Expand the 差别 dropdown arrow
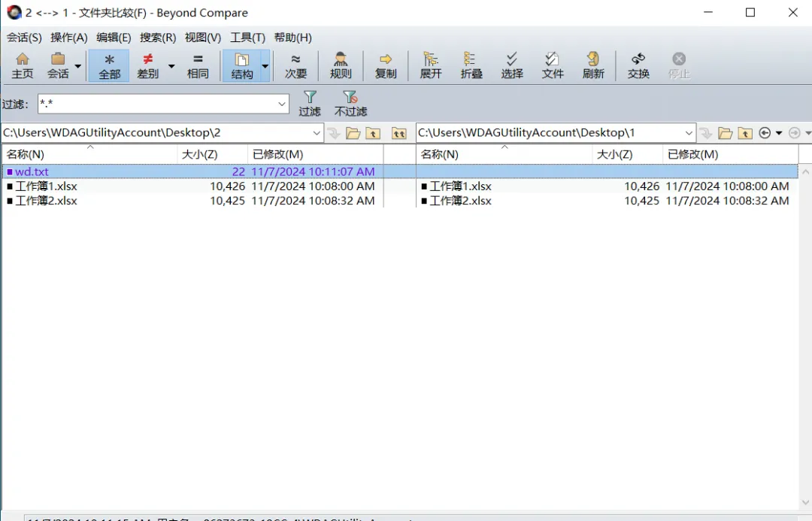This screenshot has width=812, height=521. 171,65
